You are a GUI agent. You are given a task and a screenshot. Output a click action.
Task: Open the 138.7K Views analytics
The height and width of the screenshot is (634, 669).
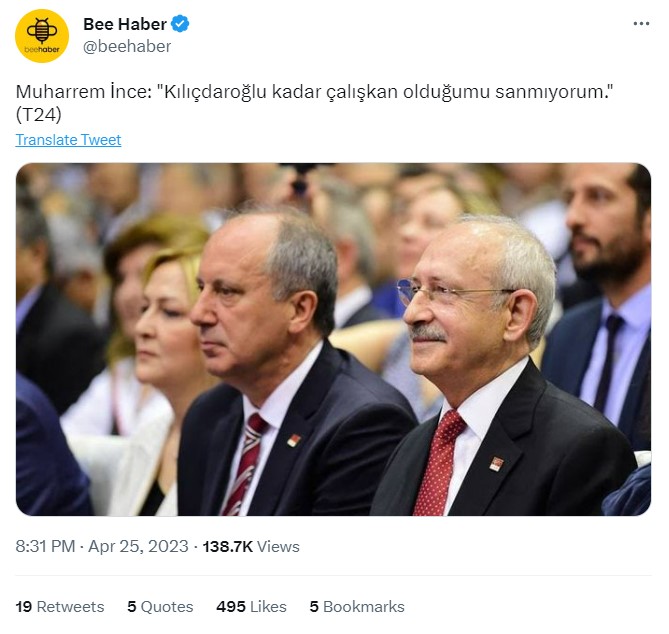click(251, 547)
